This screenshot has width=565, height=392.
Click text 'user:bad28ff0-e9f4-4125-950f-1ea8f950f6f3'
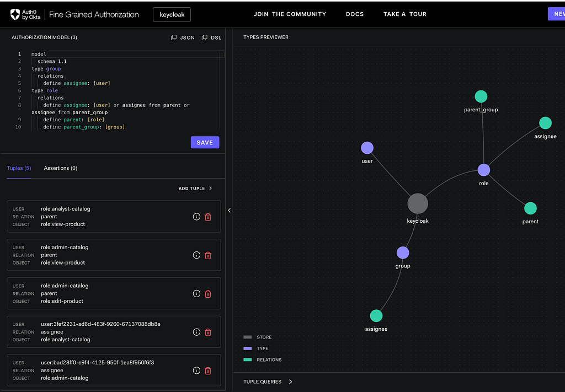pos(97,362)
